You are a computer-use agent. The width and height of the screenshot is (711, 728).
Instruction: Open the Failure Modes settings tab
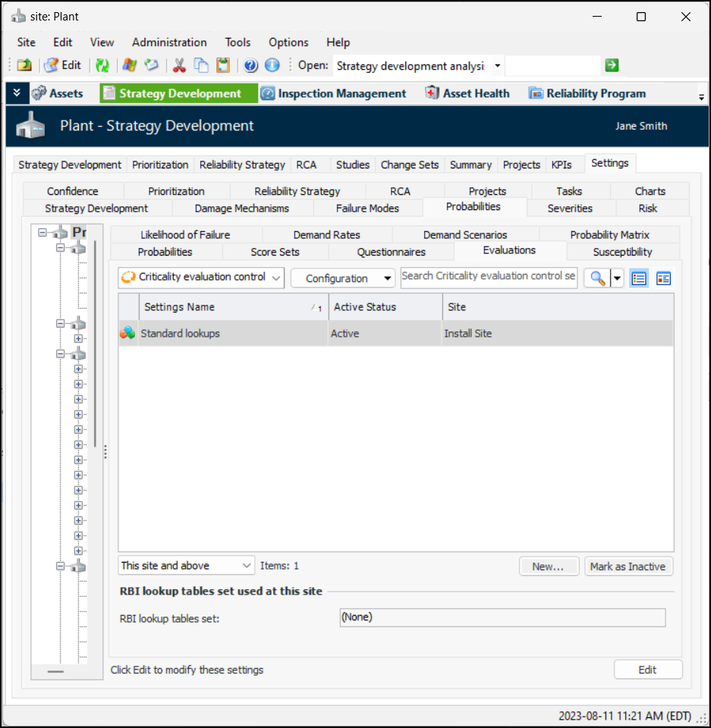pyautogui.click(x=367, y=209)
